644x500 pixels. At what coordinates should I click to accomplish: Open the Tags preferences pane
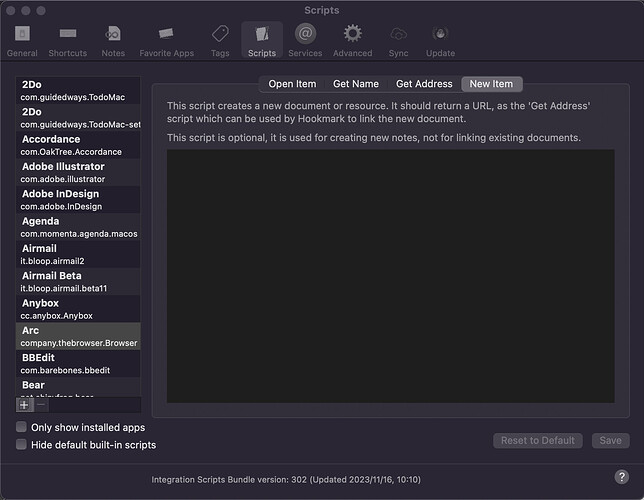pyautogui.click(x=220, y=41)
